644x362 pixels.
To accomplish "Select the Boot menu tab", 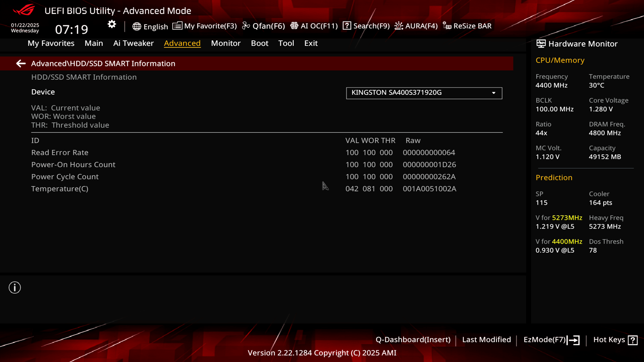I will click(260, 43).
